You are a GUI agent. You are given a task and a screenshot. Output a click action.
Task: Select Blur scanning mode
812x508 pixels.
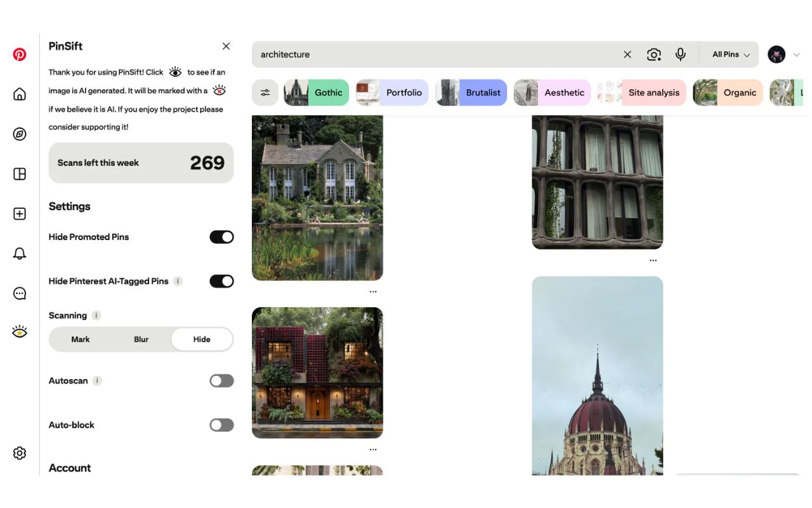point(141,339)
